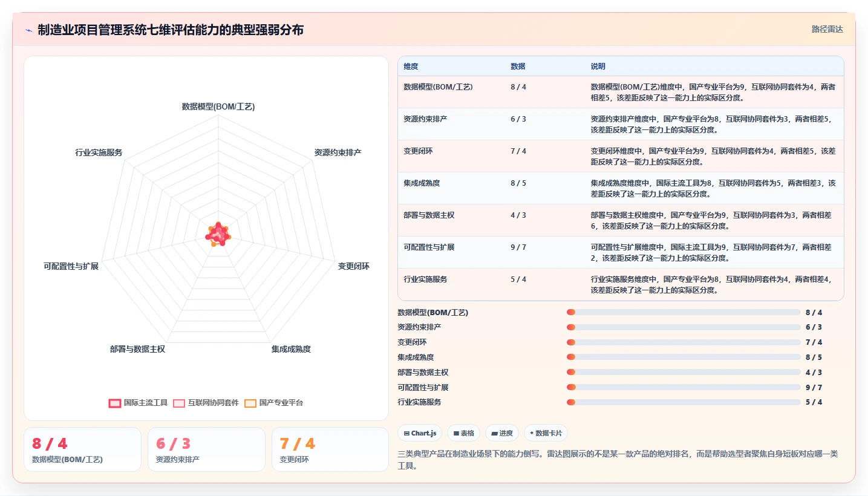Toggle the 互联网协同套件 legend entry
Image resolution: width=868 pixels, height=496 pixels.
click(206, 403)
